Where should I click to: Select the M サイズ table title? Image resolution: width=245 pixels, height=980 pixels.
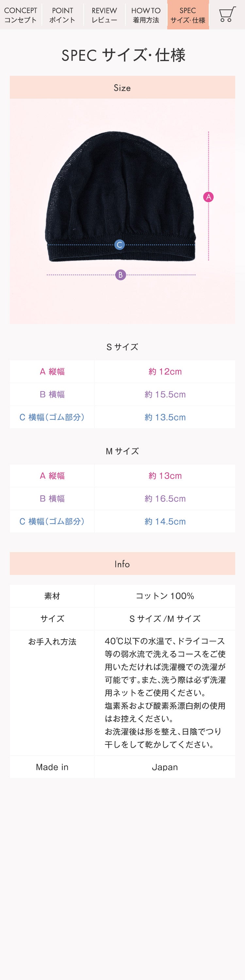122,451
